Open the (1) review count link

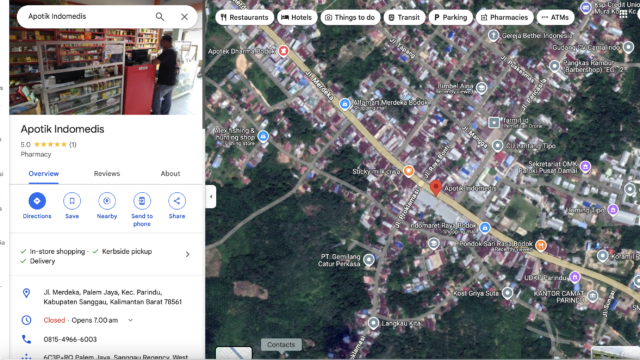point(73,144)
